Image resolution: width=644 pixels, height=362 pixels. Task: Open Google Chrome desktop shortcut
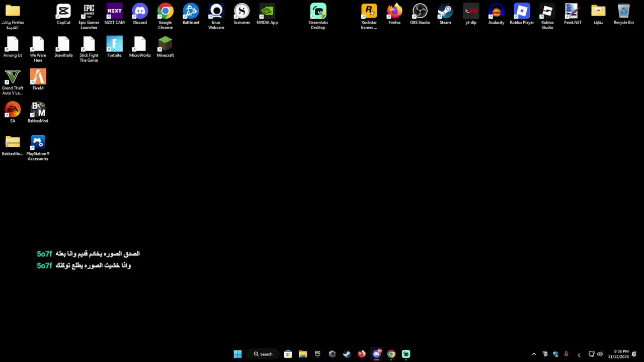[x=165, y=17]
